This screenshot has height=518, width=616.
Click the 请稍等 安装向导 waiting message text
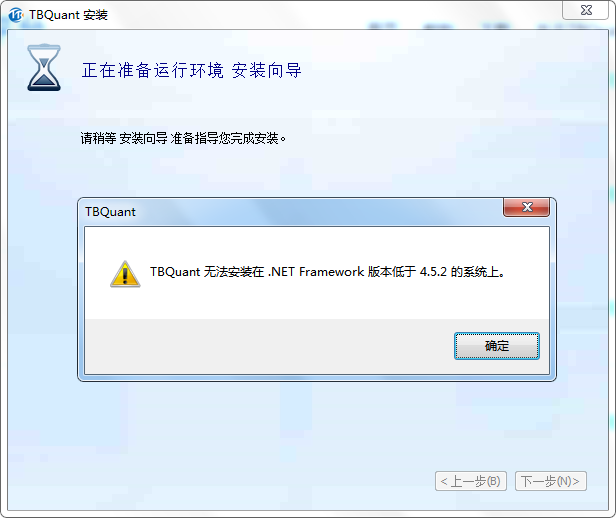click(183, 138)
